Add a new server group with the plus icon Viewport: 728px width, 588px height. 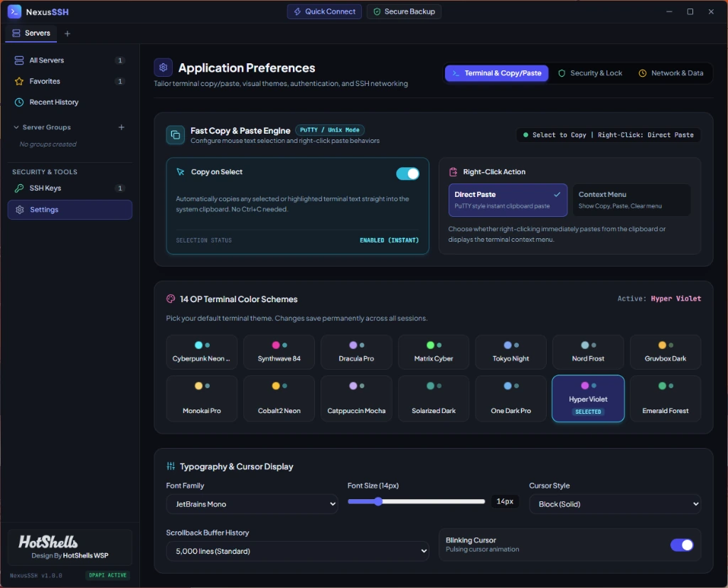(x=121, y=127)
